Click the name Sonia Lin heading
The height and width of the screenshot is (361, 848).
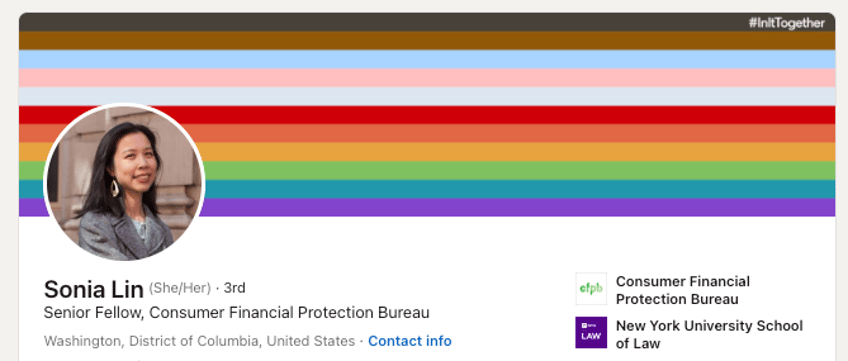[x=94, y=290]
